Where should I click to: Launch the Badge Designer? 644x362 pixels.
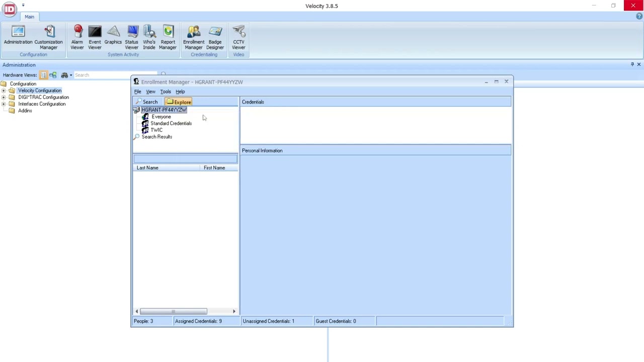tap(215, 37)
